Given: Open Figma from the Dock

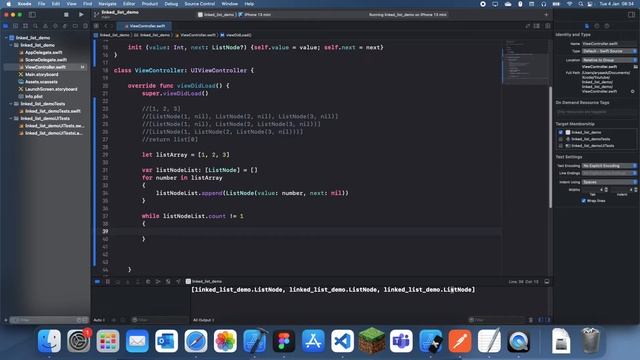Looking at the screenshot, I should [x=284, y=341].
